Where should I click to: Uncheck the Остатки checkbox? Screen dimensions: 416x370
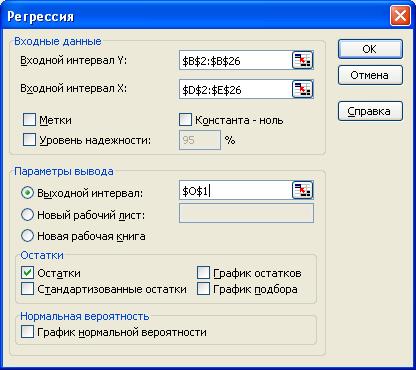coord(27,273)
